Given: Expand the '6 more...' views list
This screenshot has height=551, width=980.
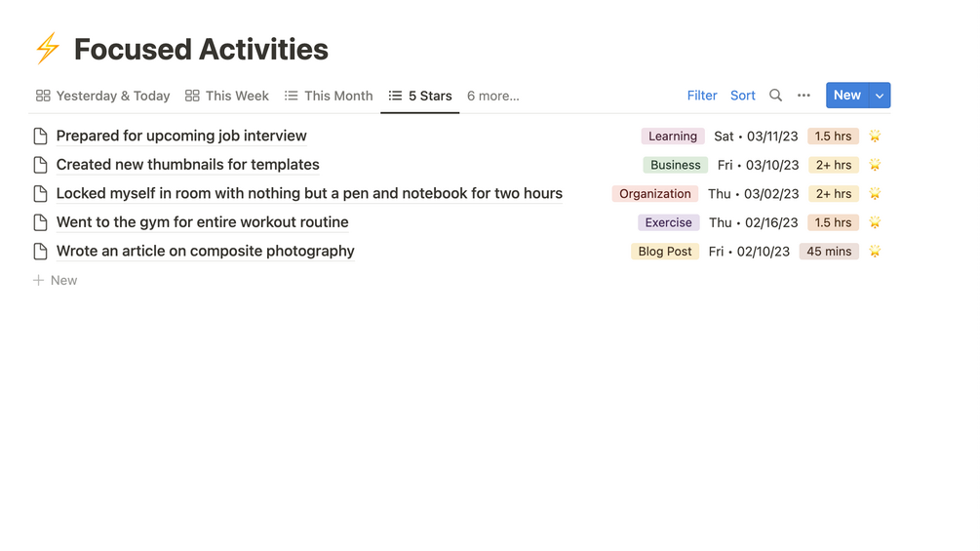Looking at the screenshot, I should (x=492, y=96).
